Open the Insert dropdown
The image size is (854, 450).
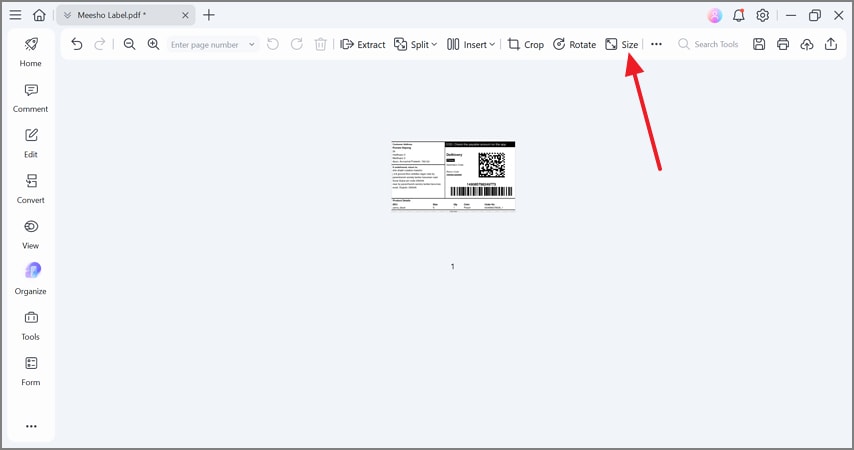click(471, 44)
